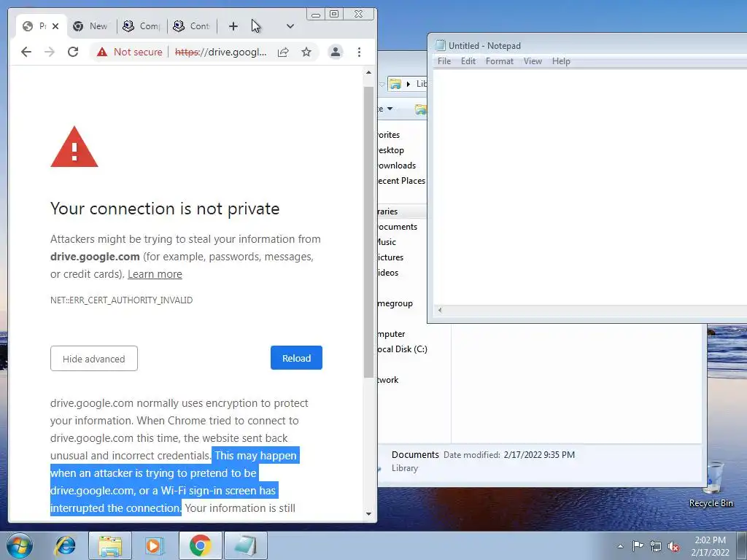Open Chrome profile avatar
Screen dimensions: 747x560
point(336,52)
